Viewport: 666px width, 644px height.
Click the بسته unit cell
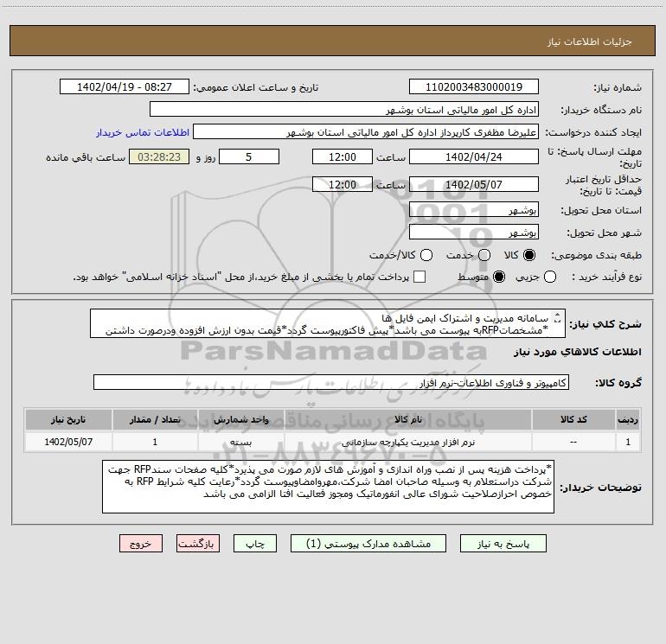coord(240,442)
